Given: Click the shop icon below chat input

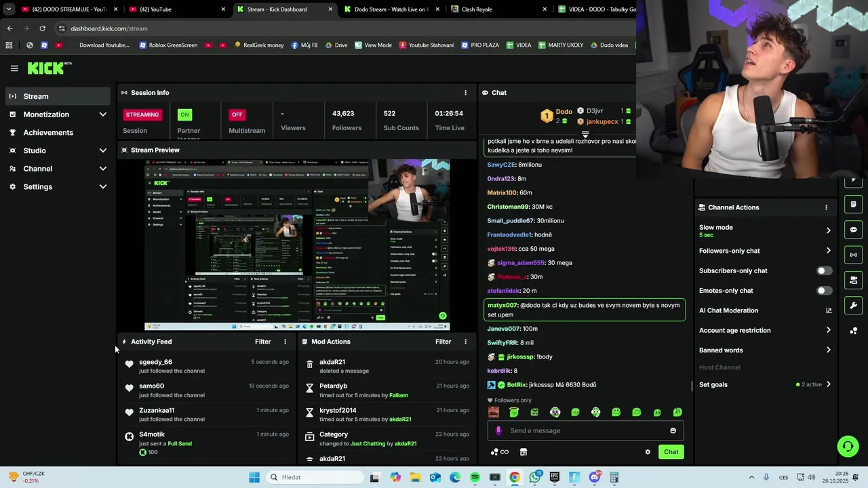Looking at the screenshot, I should (524, 452).
